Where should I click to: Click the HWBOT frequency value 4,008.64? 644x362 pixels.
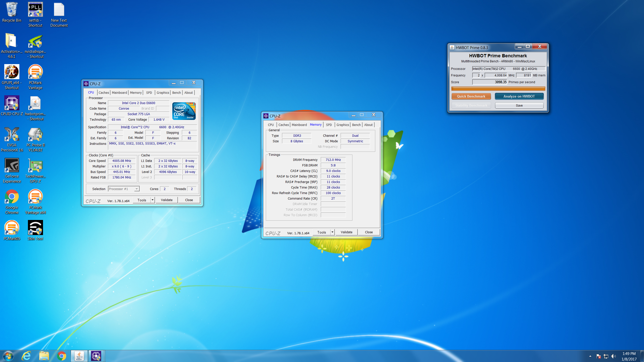(496, 75)
